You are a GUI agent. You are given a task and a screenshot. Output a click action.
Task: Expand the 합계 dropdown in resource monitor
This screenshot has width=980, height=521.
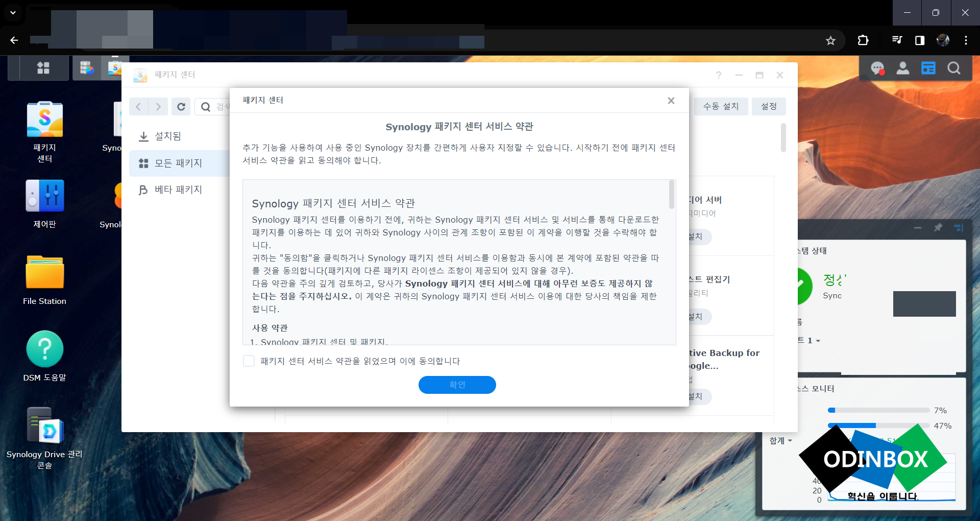780,441
